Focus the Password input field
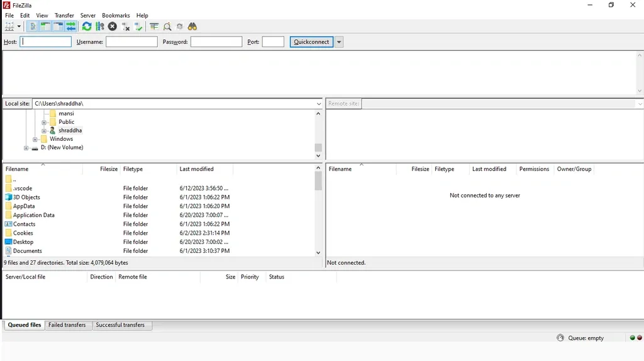Viewport: 644px width, 361px height. pos(216,42)
